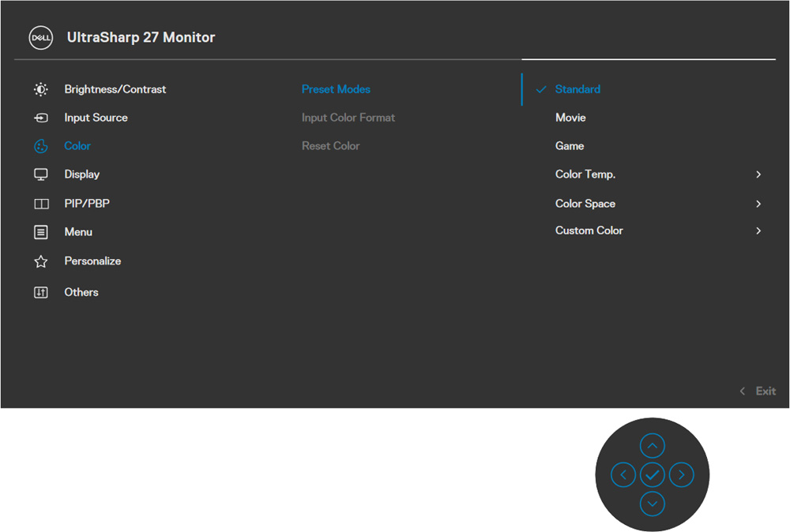The height and width of the screenshot is (532, 790).
Task: Click the joystick left arrow button
Action: pyautogui.click(x=623, y=474)
